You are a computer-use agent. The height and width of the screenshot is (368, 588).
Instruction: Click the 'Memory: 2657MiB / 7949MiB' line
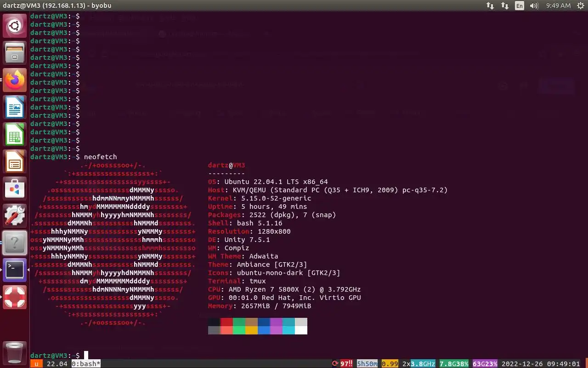260,306
